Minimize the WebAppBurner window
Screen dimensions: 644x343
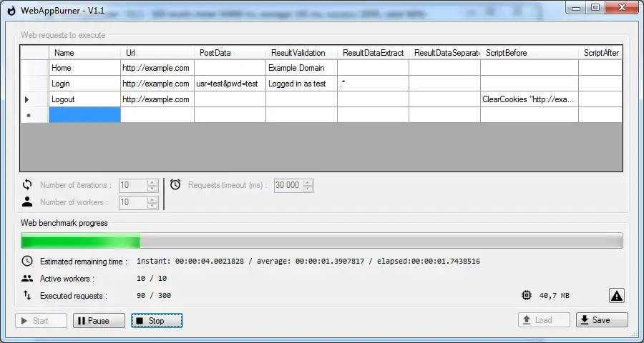tap(576, 8)
